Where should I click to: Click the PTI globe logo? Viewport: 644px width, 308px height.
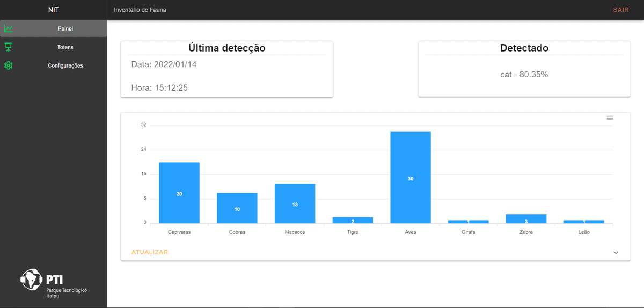click(x=31, y=280)
